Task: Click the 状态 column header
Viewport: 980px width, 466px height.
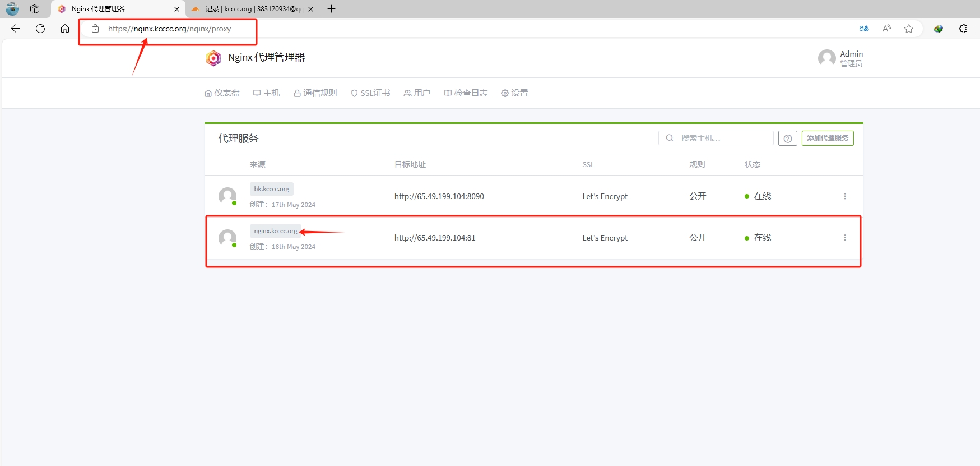Action: (x=753, y=164)
